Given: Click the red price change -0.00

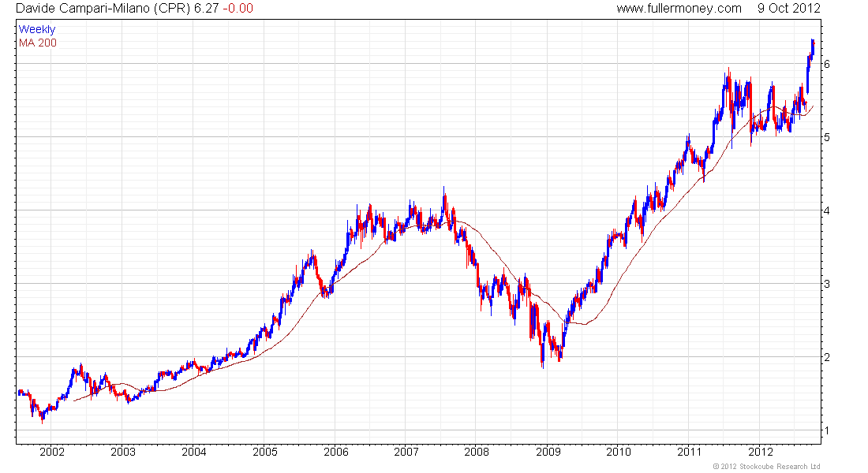Looking at the screenshot, I should 238,9.
